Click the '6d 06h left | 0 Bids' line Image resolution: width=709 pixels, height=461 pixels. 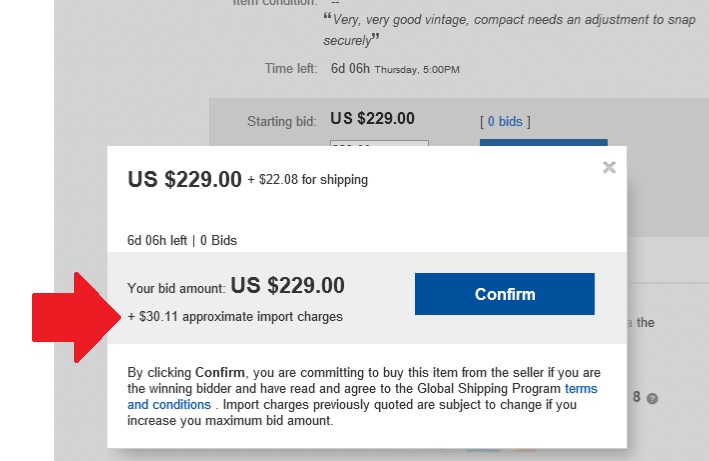click(x=182, y=240)
